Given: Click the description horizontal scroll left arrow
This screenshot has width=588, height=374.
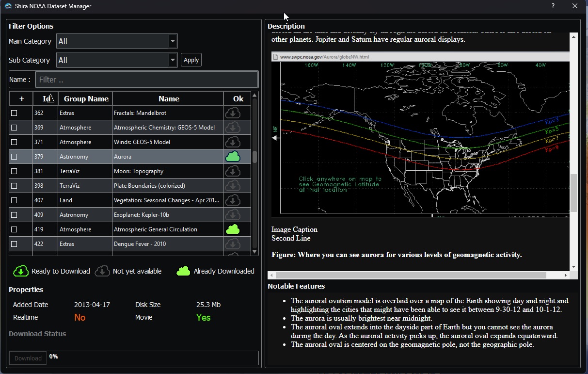Looking at the screenshot, I should click(271, 275).
